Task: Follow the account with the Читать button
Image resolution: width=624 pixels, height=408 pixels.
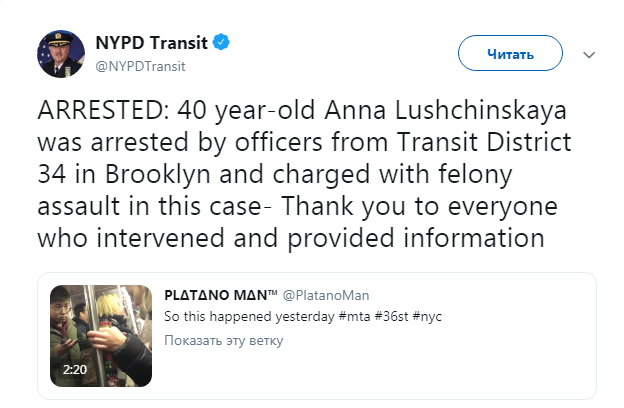Action: pyautogui.click(x=510, y=53)
